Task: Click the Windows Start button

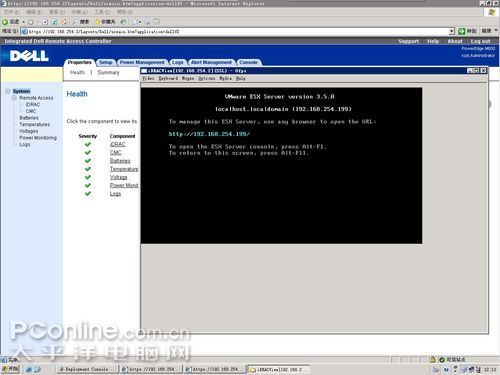Action: (x=10, y=369)
